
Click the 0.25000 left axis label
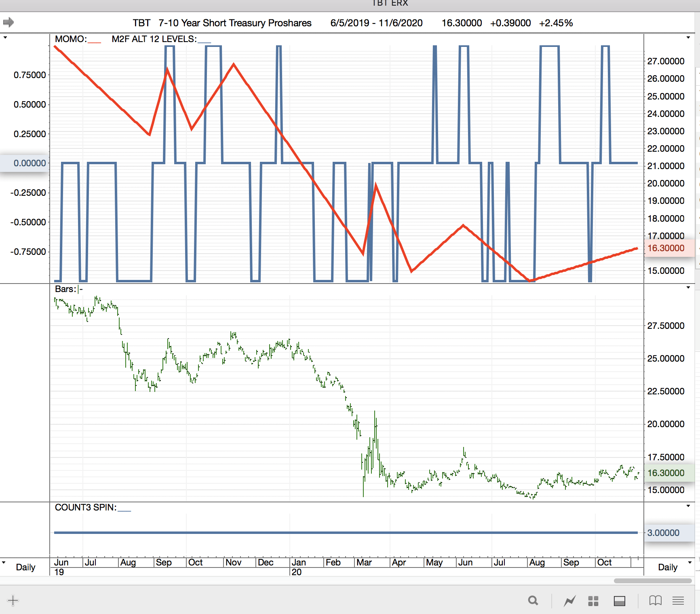point(30,134)
